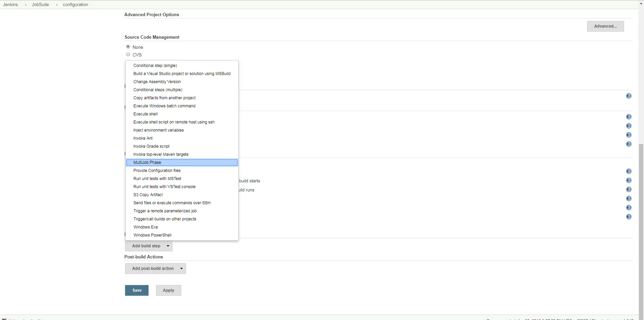Select the None source code option
The width and height of the screenshot is (644, 320).
point(128,47)
